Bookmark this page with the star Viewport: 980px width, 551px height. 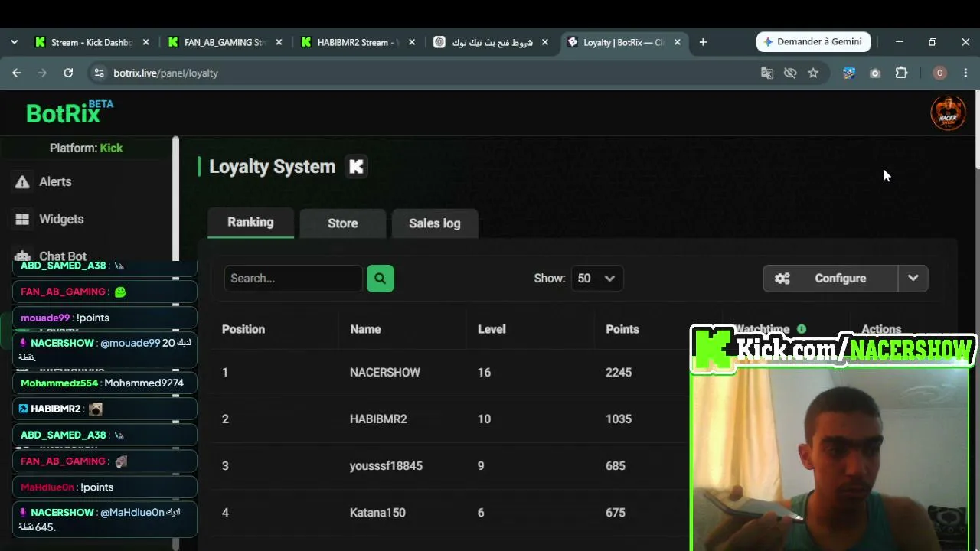click(813, 73)
